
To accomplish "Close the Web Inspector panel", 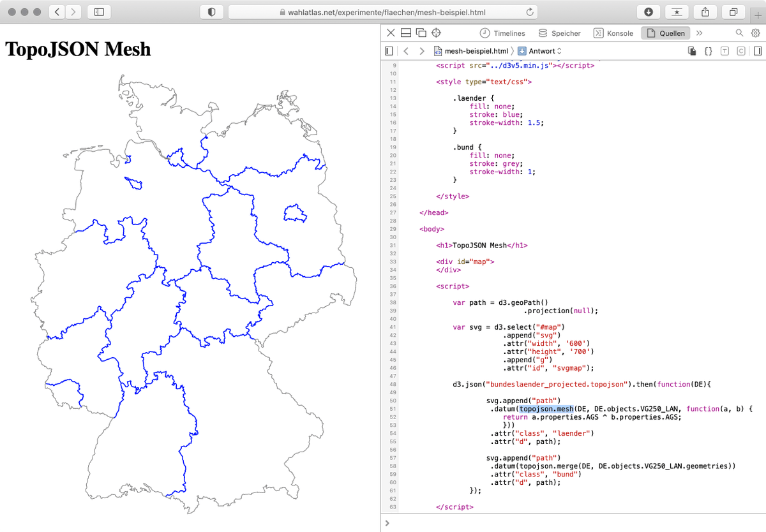I will 390,33.
